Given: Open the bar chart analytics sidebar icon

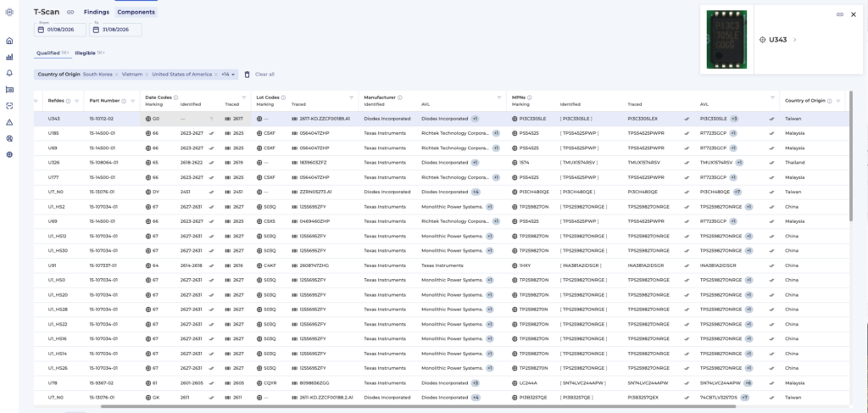Looking at the screenshot, I should coord(9,57).
